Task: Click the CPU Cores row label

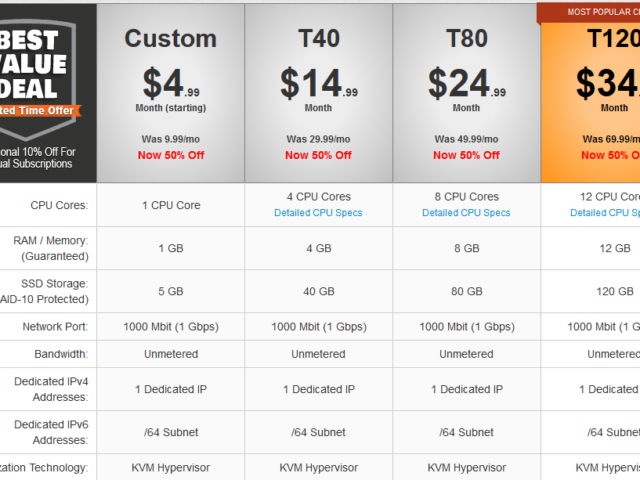Action: 59,205
